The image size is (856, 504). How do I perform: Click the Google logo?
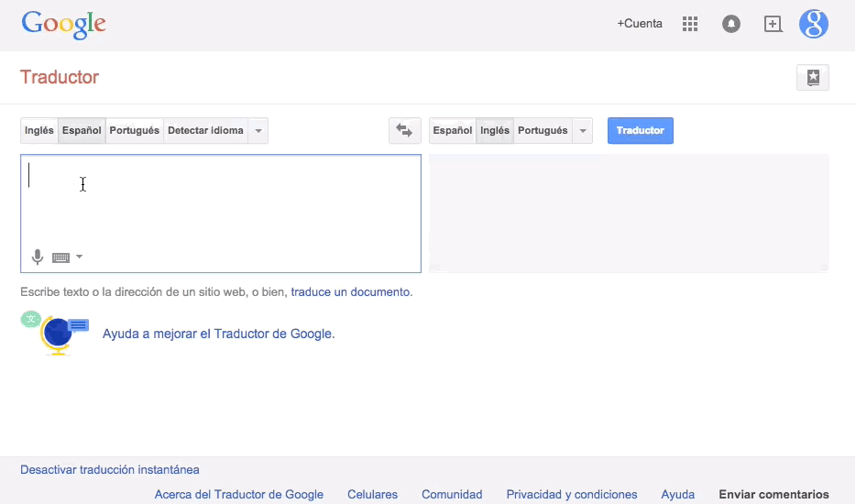(64, 25)
